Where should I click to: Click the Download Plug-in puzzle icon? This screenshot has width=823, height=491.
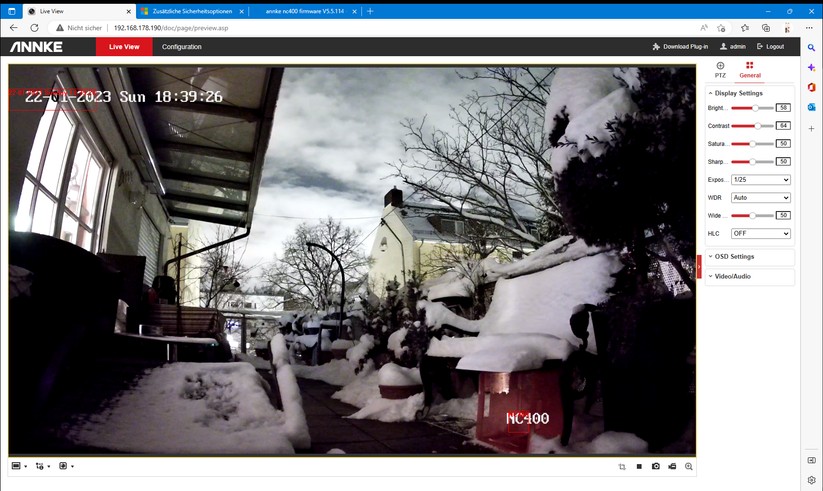(x=656, y=47)
